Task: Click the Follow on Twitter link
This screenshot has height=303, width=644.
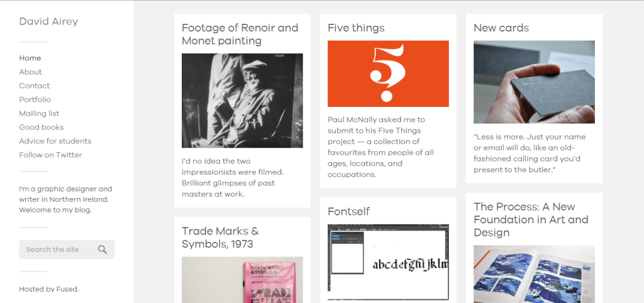Action: pos(50,155)
